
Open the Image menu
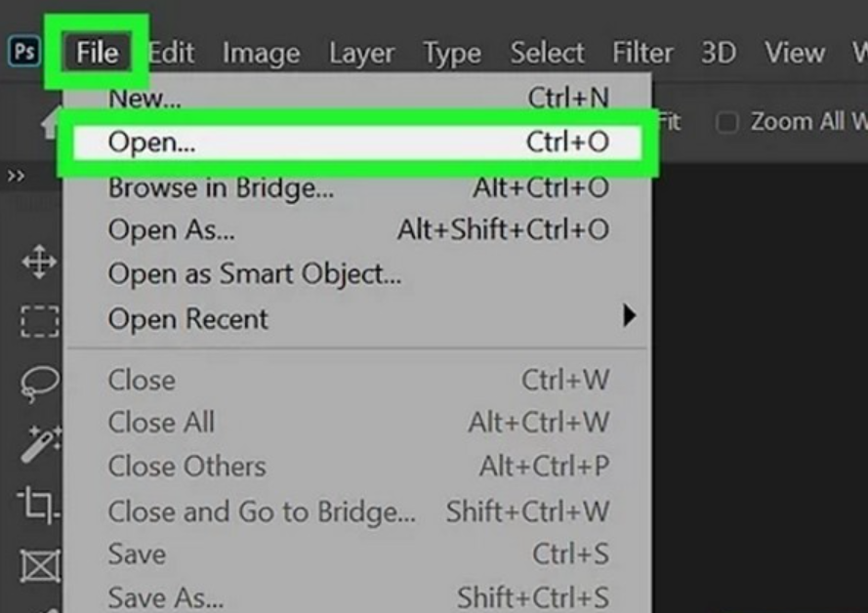click(262, 54)
